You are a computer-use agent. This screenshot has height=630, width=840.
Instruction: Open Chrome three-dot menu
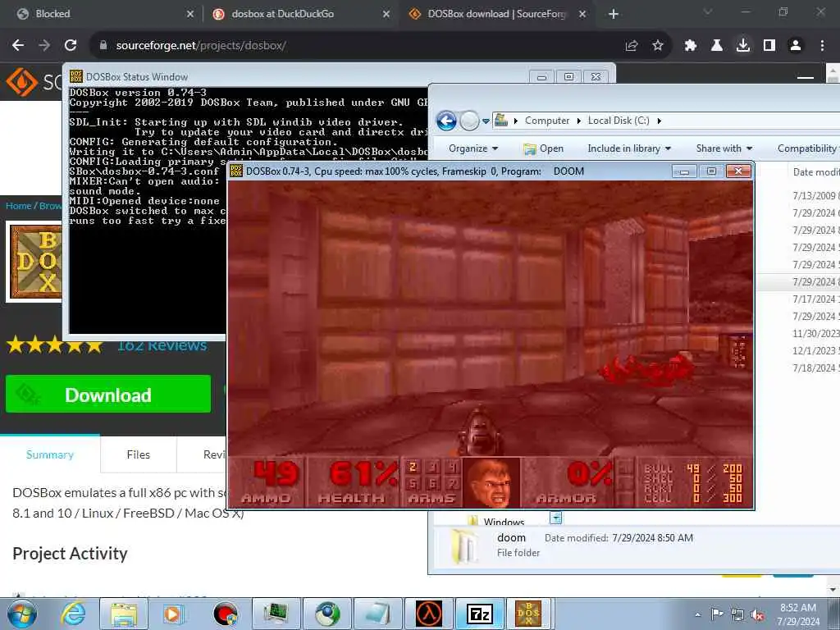tap(822, 46)
